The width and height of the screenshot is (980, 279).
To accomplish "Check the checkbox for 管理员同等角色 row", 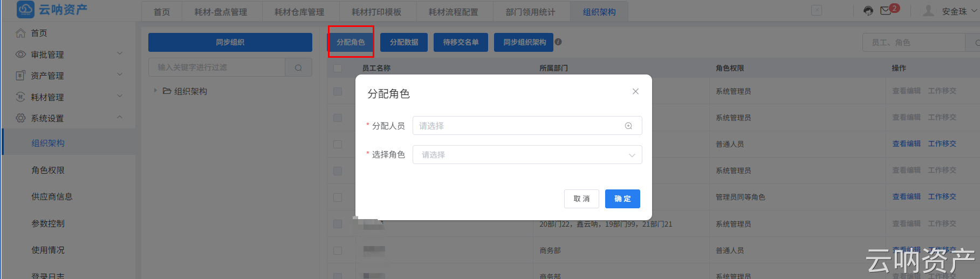I will 338,198.
